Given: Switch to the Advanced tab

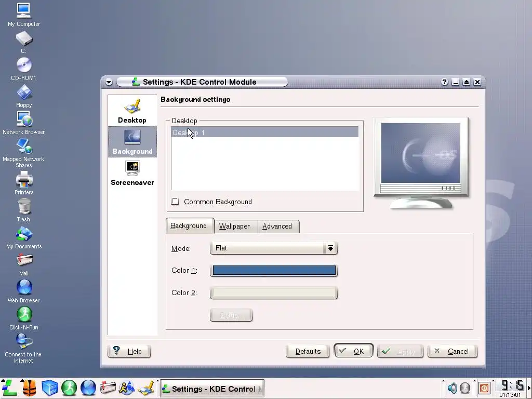Looking at the screenshot, I should [277, 227].
